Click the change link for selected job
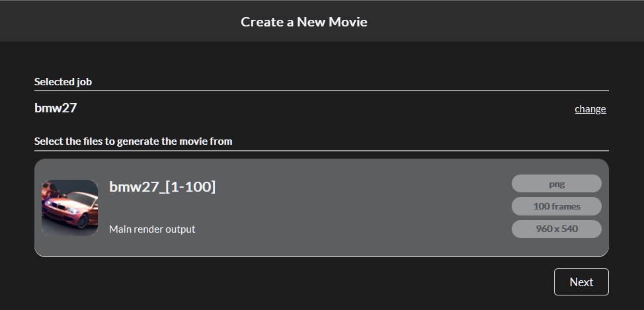 [590, 109]
